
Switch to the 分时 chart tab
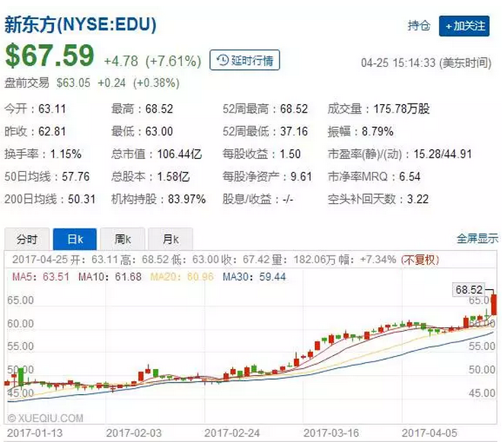click(x=27, y=240)
